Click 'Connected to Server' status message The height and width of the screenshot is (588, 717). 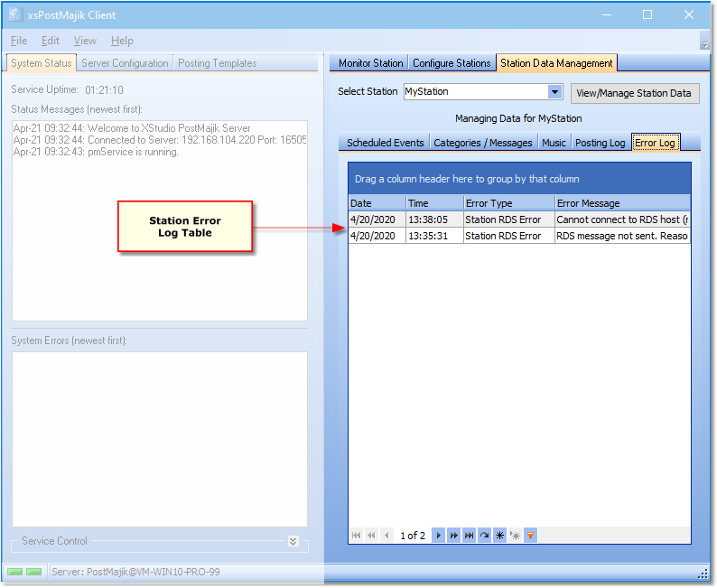click(x=160, y=140)
